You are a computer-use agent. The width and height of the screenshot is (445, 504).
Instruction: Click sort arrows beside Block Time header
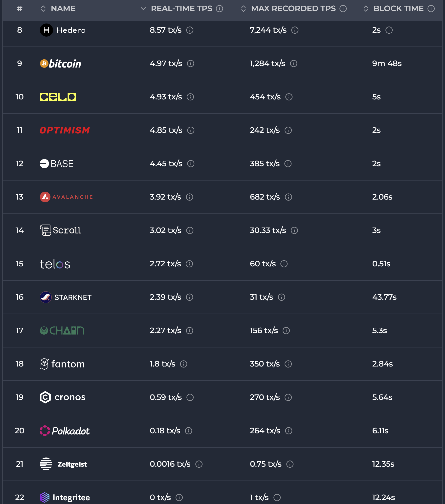(x=366, y=9)
